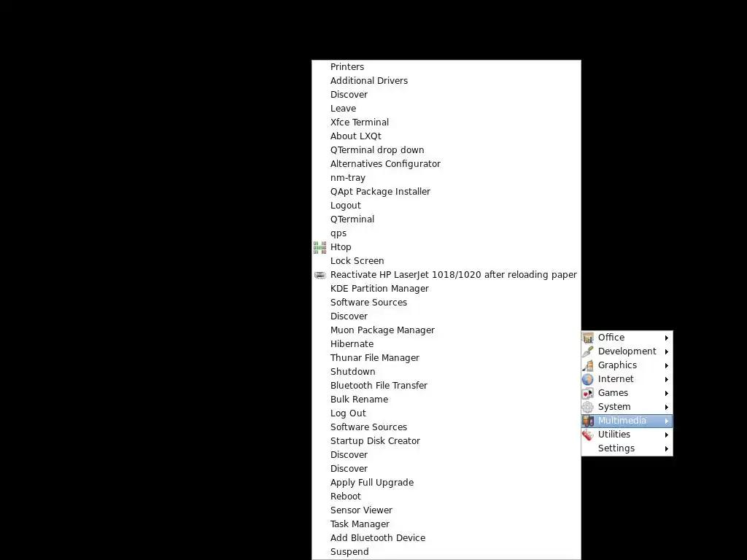Open Printers from the menu

point(446,66)
